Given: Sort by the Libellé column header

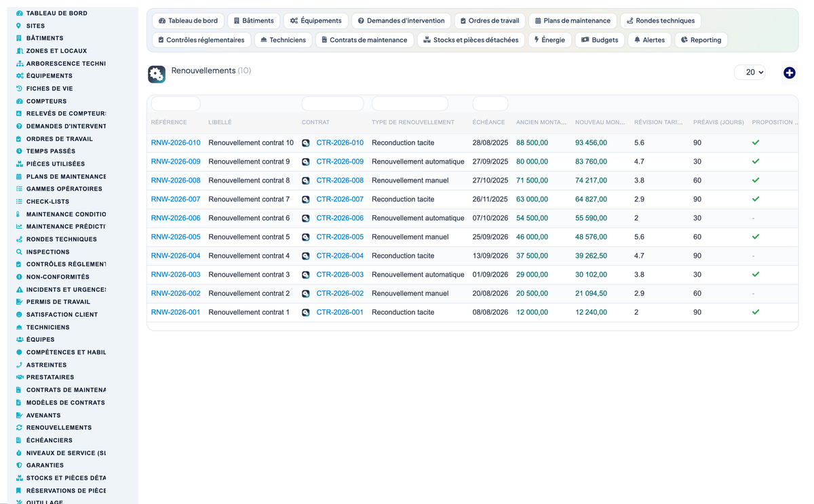Looking at the screenshot, I should [x=220, y=123].
